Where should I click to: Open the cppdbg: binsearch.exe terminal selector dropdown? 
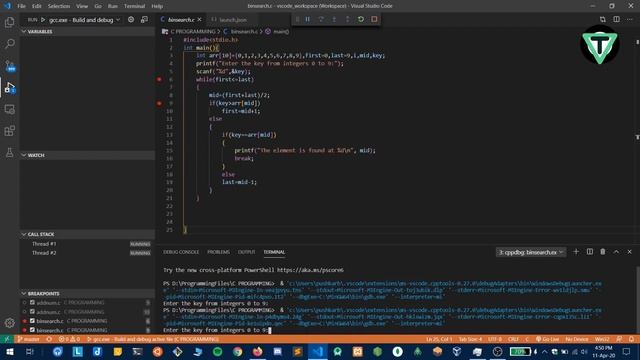[x=531, y=252]
